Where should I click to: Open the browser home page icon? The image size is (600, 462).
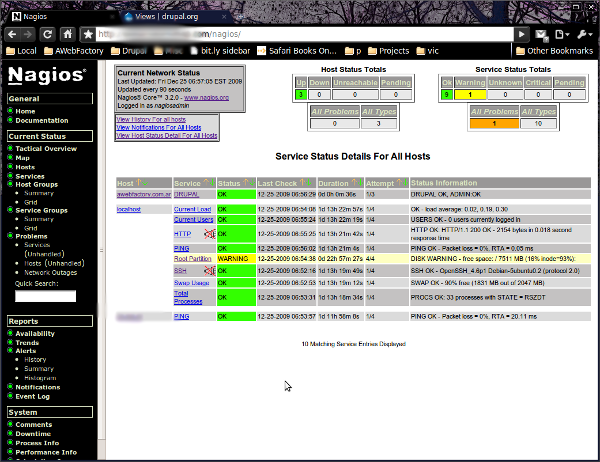tap(68, 34)
